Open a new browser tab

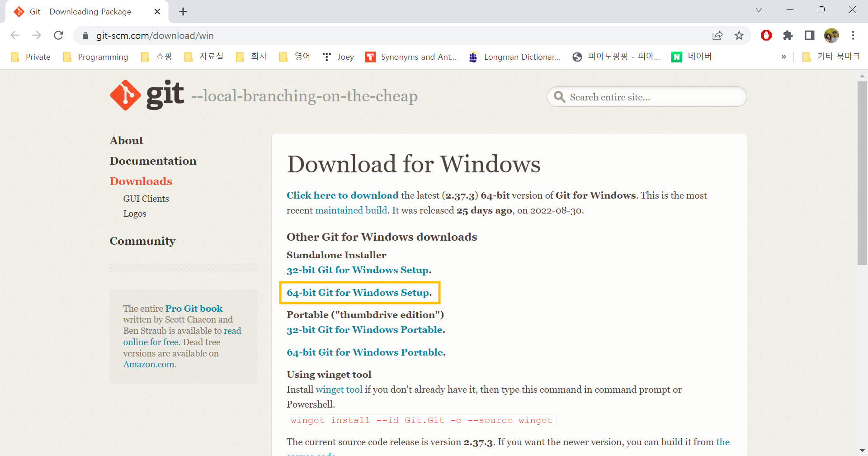[x=183, y=12]
